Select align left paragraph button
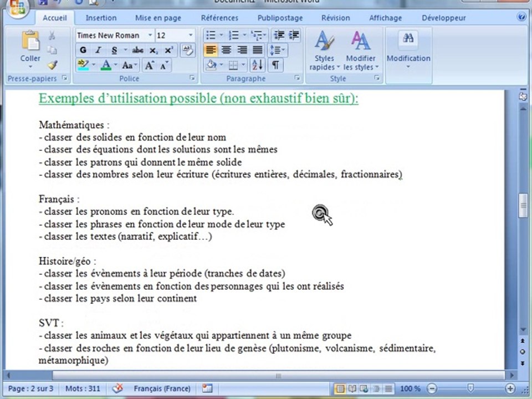 [211, 50]
